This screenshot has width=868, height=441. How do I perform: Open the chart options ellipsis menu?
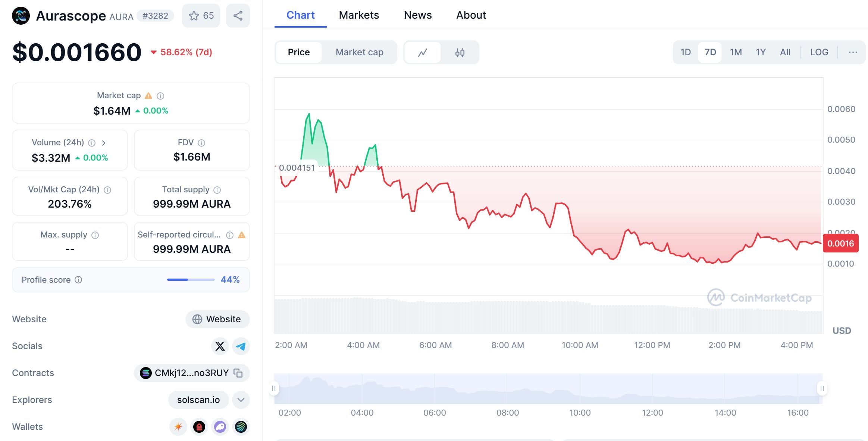pyautogui.click(x=853, y=52)
